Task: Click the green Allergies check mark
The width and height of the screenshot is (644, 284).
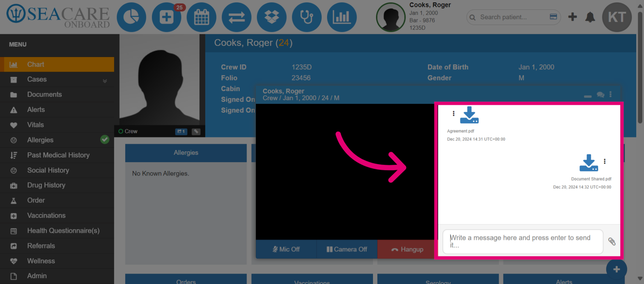Action: click(x=105, y=139)
